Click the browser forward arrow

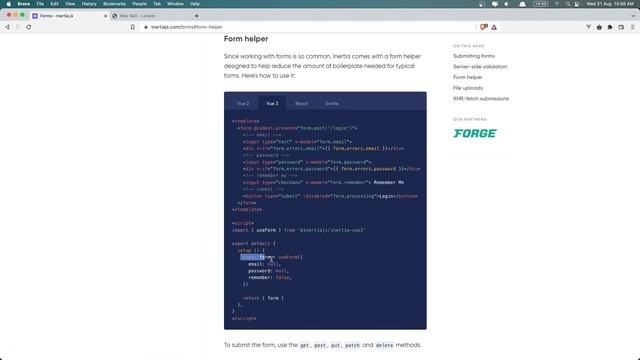(18, 27)
